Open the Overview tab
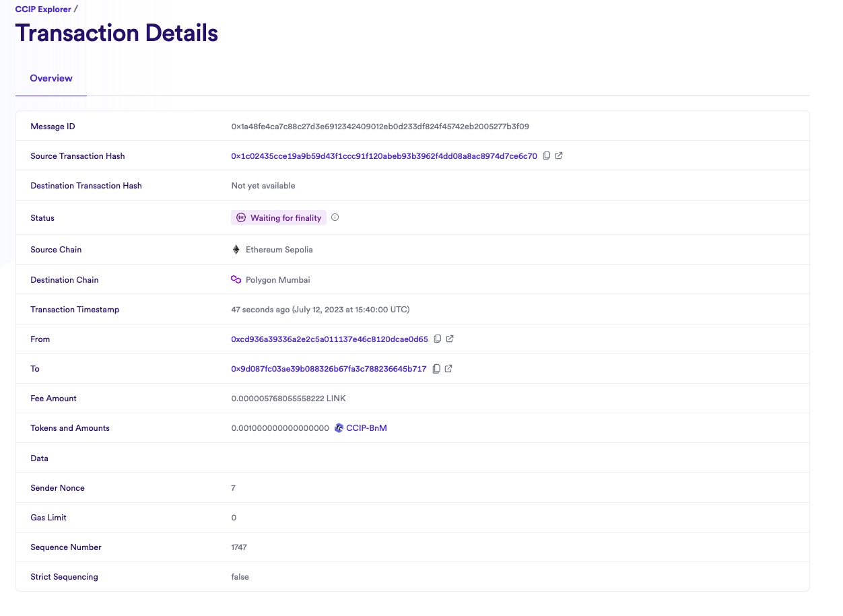 51,78
